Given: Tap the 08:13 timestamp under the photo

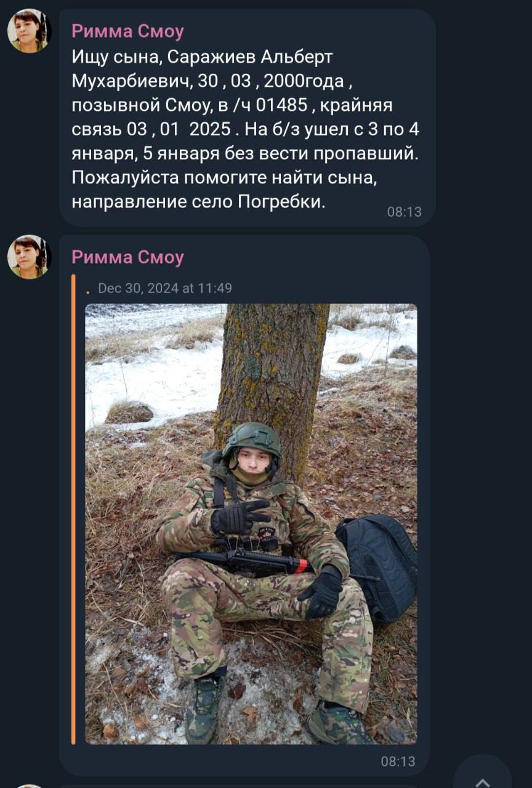Looking at the screenshot, I should pos(398,762).
